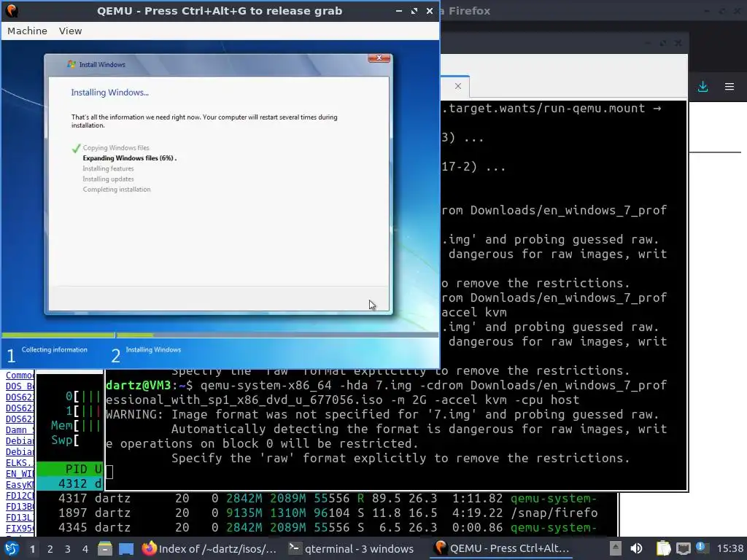Select the htop row with PID 4345
Viewport: 747px width, 560px height.
click(328, 528)
